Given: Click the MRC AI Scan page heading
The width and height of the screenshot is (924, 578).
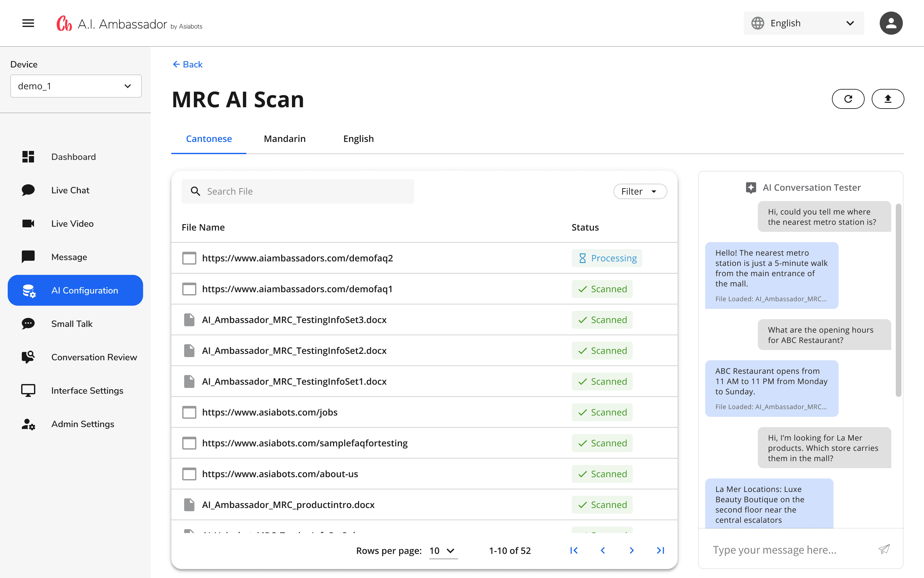Looking at the screenshot, I should [238, 100].
